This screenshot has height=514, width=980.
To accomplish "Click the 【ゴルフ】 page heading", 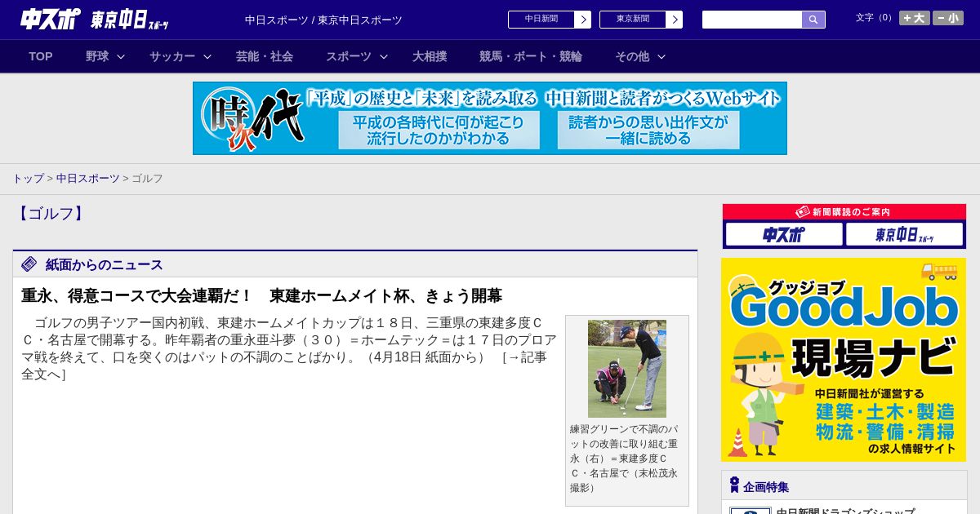I will click(x=51, y=214).
